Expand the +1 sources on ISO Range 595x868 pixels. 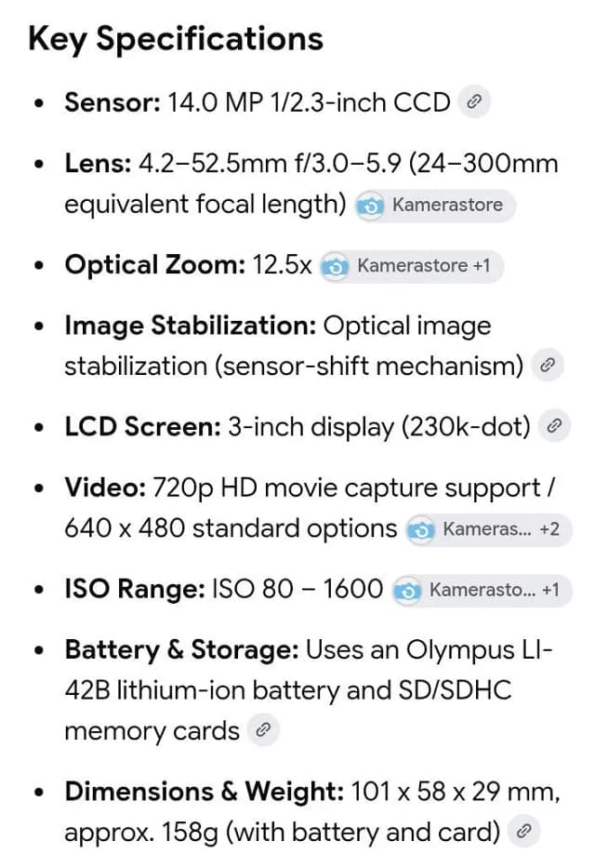(x=550, y=590)
